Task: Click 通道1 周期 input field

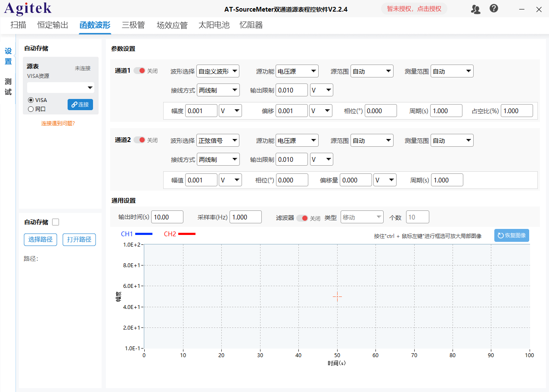Action: coord(447,111)
